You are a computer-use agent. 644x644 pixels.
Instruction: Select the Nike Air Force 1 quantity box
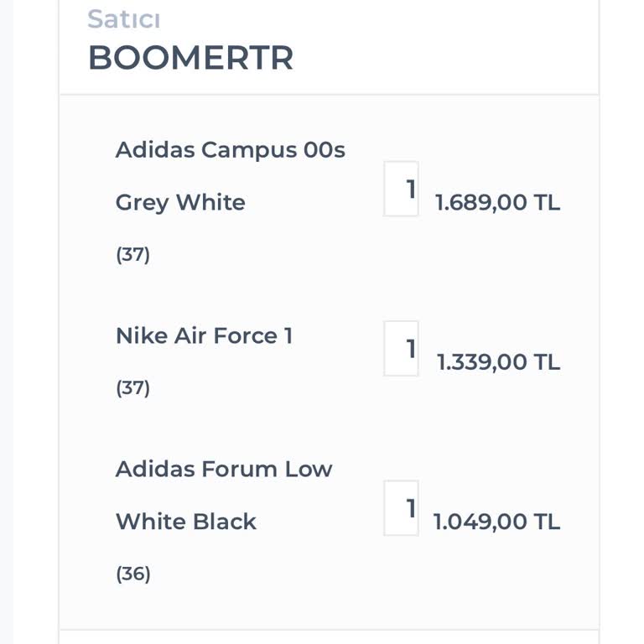(401, 348)
